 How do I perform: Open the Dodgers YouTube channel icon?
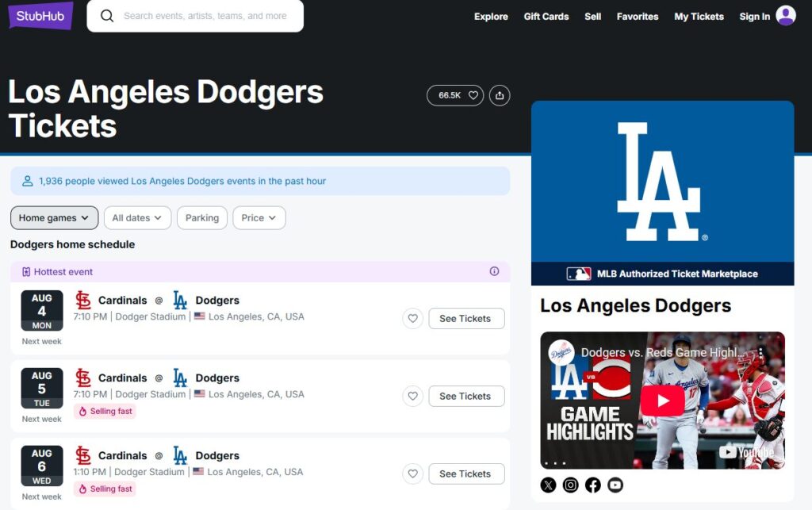tap(615, 485)
